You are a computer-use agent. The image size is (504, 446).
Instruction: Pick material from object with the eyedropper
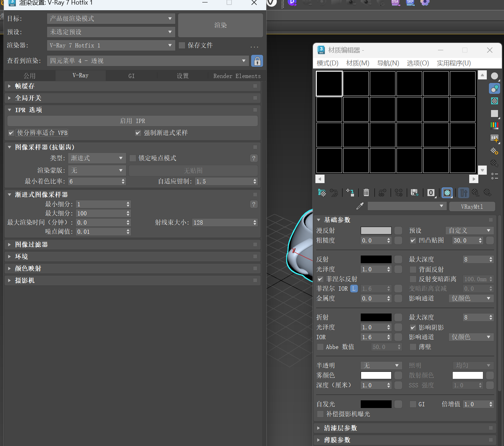360,206
